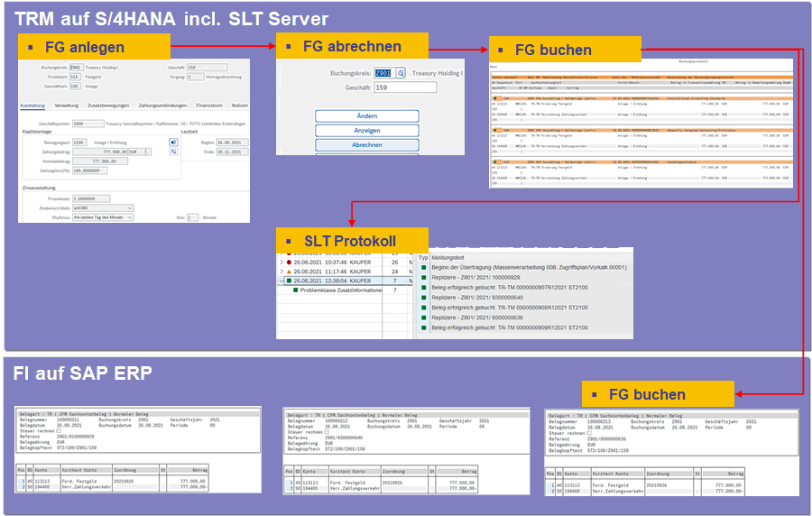Click the Anzeigen button

367,131
